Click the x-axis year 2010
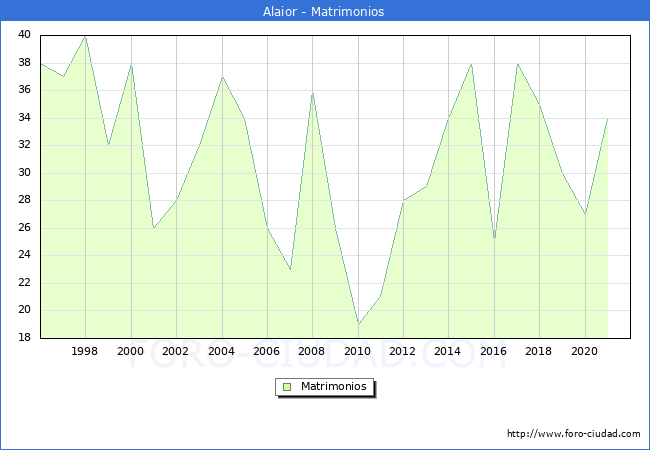Image resolution: width=650 pixels, height=450 pixels. (x=357, y=351)
